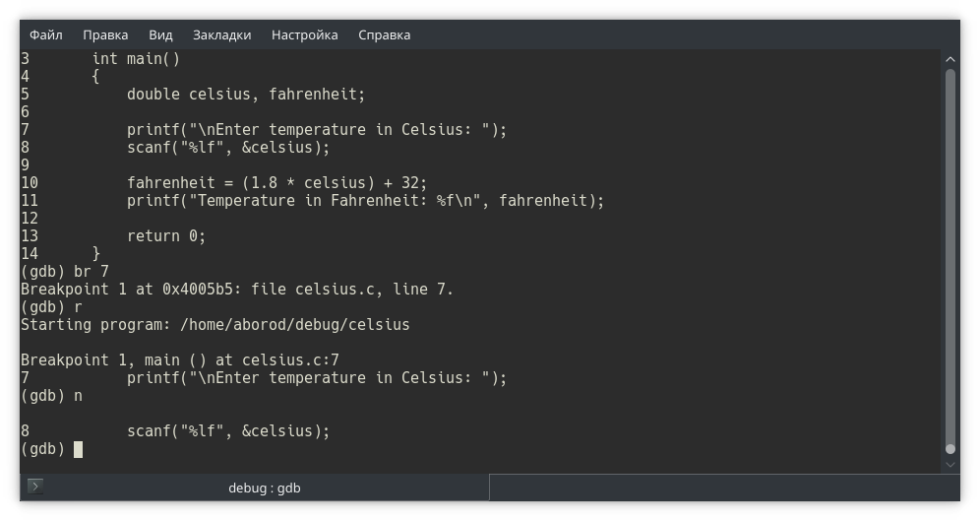The width and height of the screenshot is (980, 521).
Task: Open the Правка menu
Action: (x=105, y=34)
